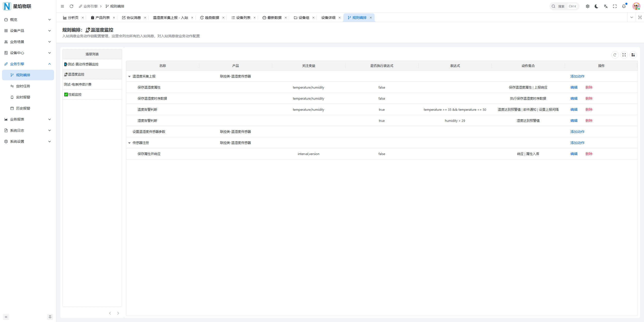The height and width of the screenshot is (322, 644).
Task: Click the table fullscreen icon
Action: pyautogui.click(x=624, y=55)
